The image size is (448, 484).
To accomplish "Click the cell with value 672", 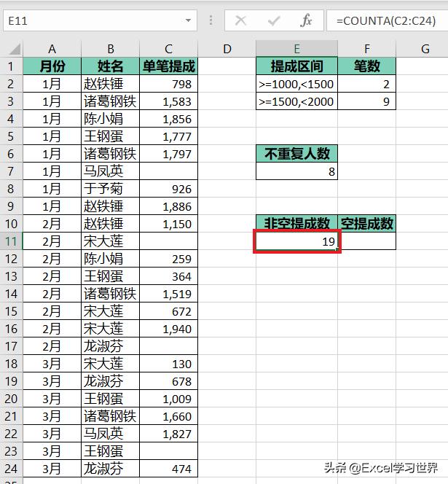I will coord(168,311).
